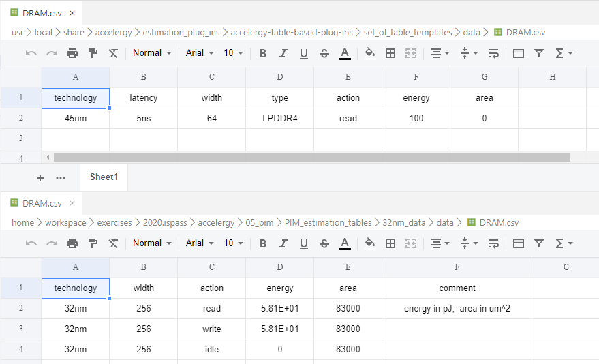This screenshot has height=364, width=599.
Task: Click clear format icon in the upper editor toolbar
Action: (x=113, y=53)
